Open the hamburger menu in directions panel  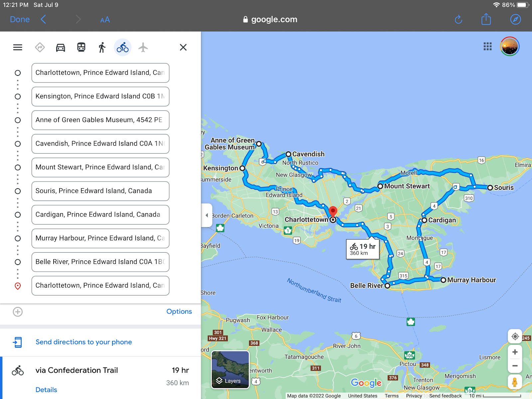click(18, 48)
